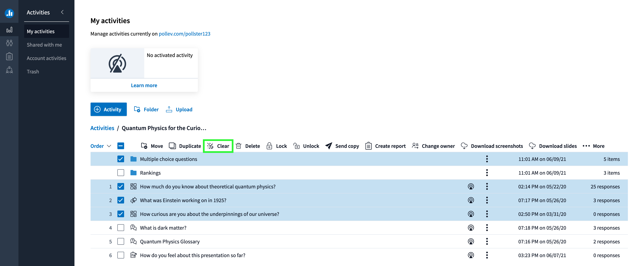The width and height of the screenshot is (644, 266).
Task: Open three-dot menu for the Einstein 1925 question
Action: 487,200
